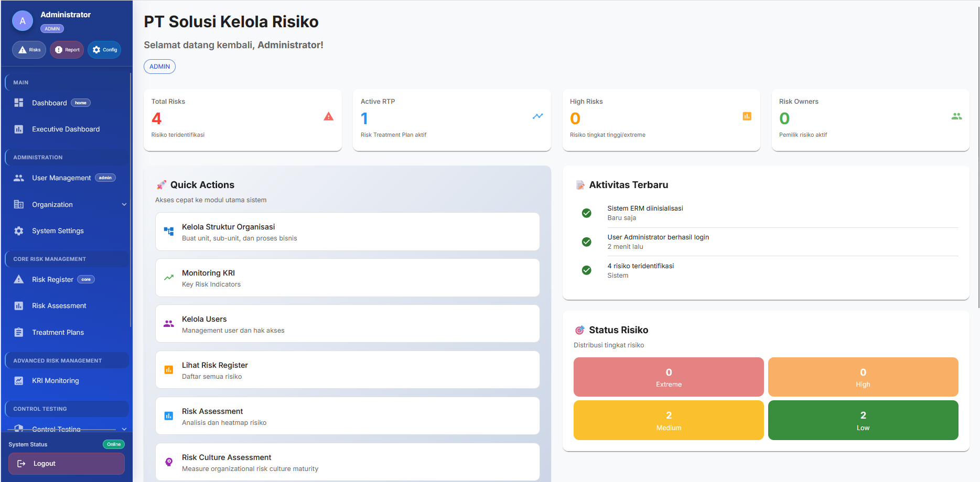The height and width of the screenshot is (482, 980).
Task: Click the Administrator avatar circle
Action: click(23, 21)
